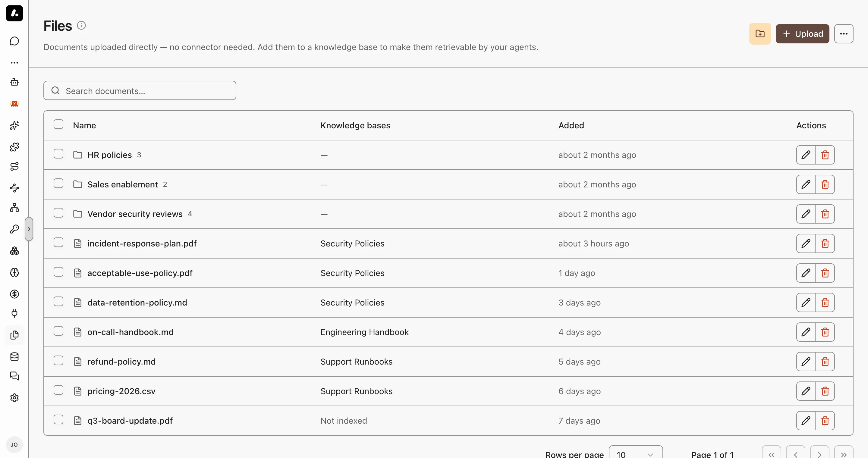Open the database sidebar icon
This screenshot has height=458, width=868.
click(14, 357)
